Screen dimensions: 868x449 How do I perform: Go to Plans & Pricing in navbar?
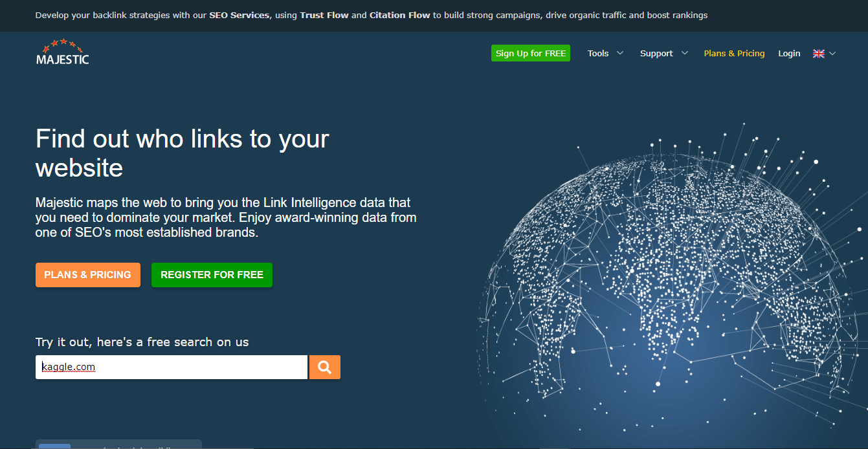point(734,54)
